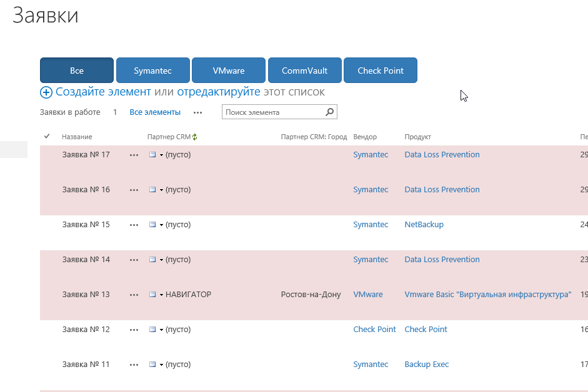
Task: Sort by Партнер CRM: Город column header
Action: (314, 137)
